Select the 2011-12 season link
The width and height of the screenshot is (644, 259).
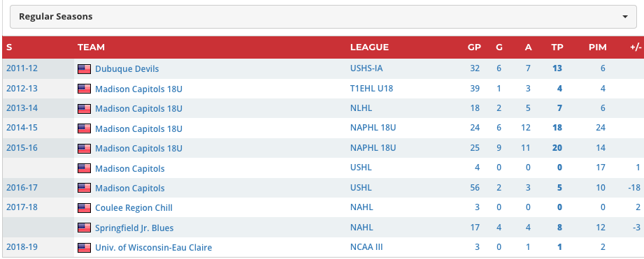(x=22, y=68)
